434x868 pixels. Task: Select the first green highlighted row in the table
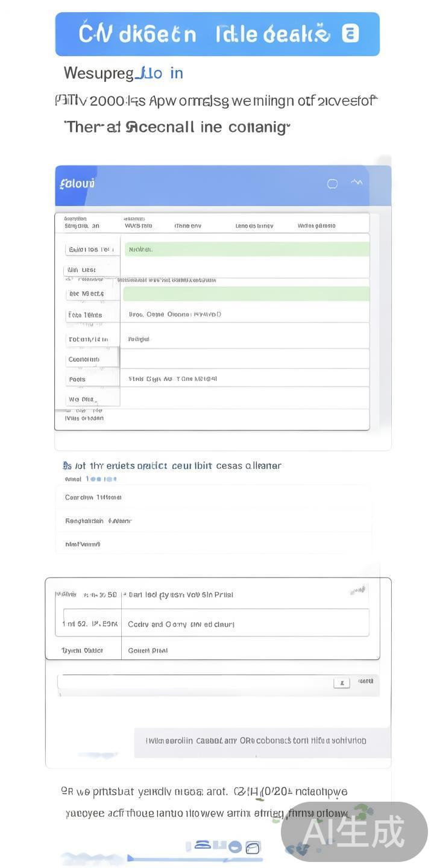247,249
